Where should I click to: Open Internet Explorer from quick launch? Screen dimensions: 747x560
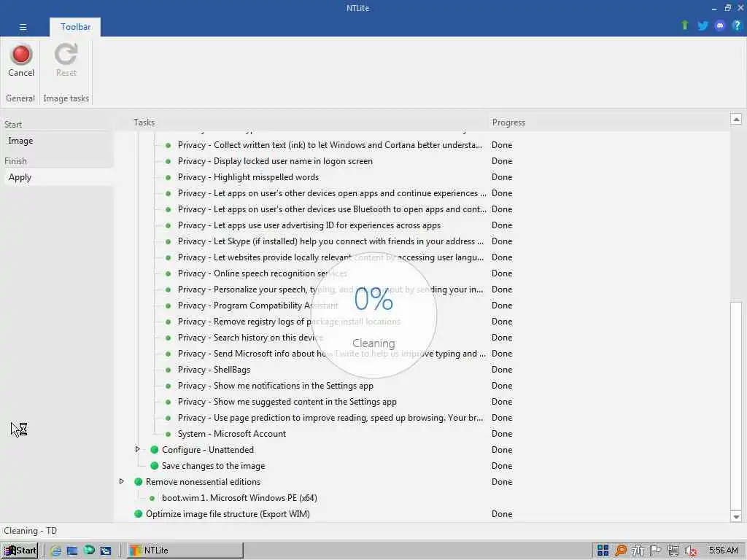pyautogui.click(x=55, y=551)
